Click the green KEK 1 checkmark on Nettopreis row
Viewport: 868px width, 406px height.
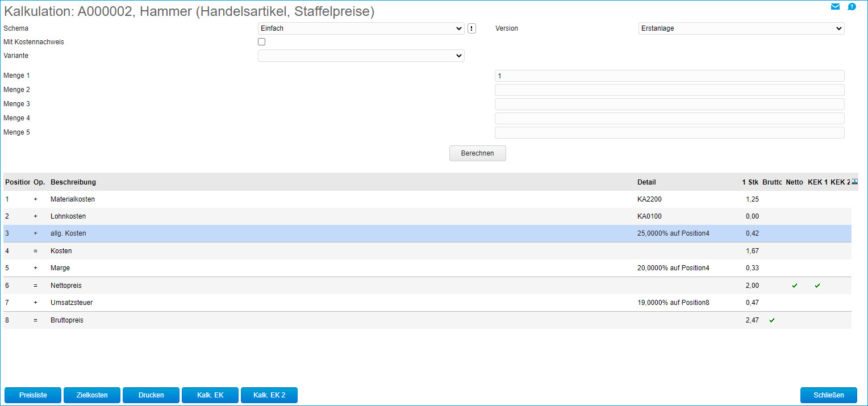(x=817, y=286)
